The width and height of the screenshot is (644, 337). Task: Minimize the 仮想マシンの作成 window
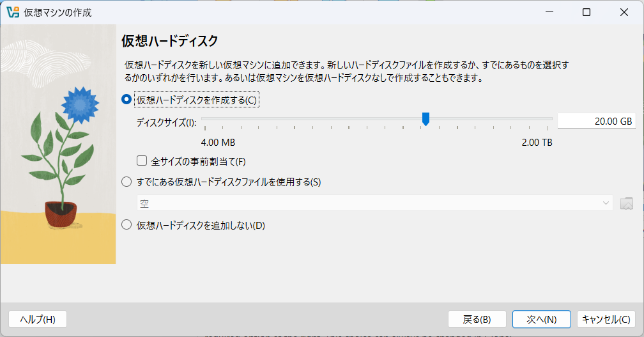pos(549,12)
